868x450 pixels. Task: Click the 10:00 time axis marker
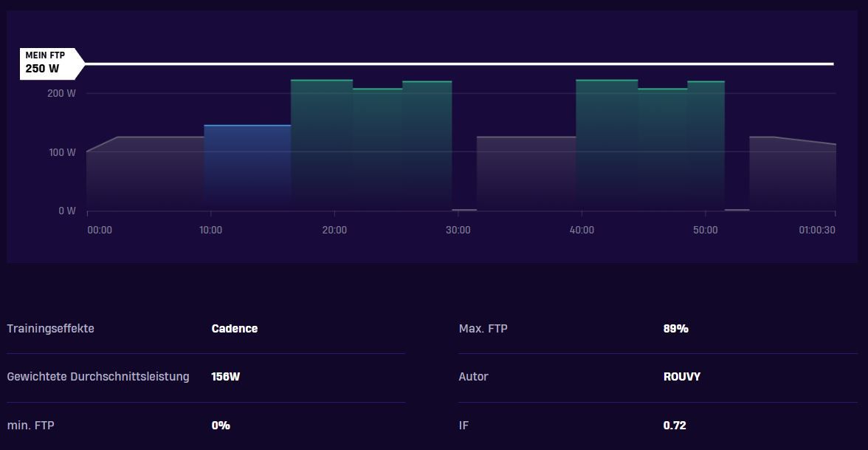click(211, 230)
